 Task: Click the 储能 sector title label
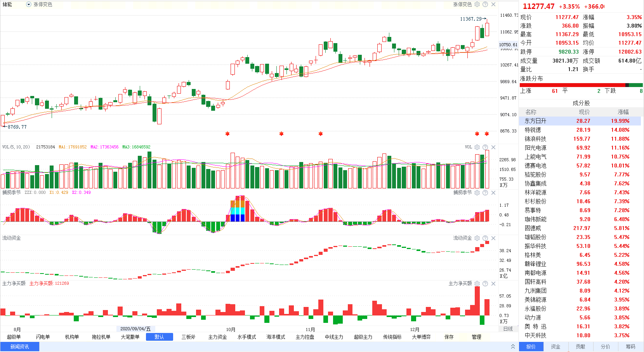pyautogui.click(x=7, y=4)
